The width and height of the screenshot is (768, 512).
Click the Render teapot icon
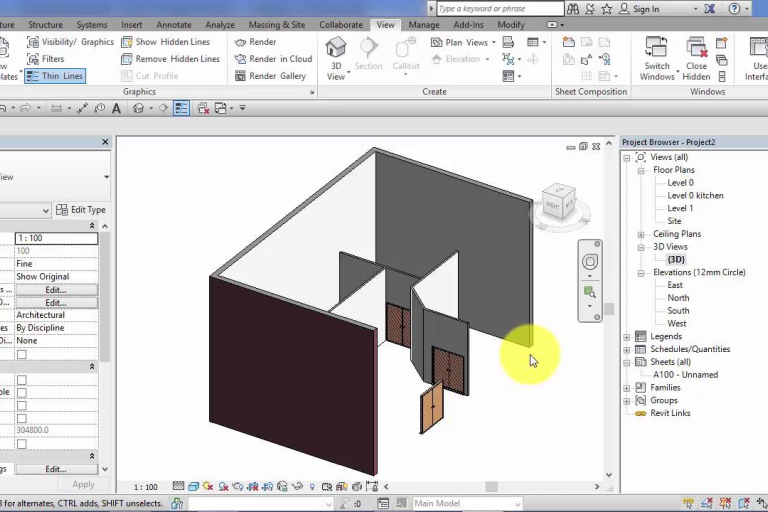click(x=241, y=42)
